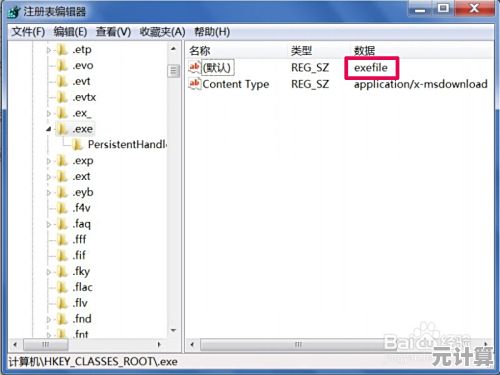The image size is (500, 375).
Task: Click the .flac folder icon
Action: tap(62, 287)
